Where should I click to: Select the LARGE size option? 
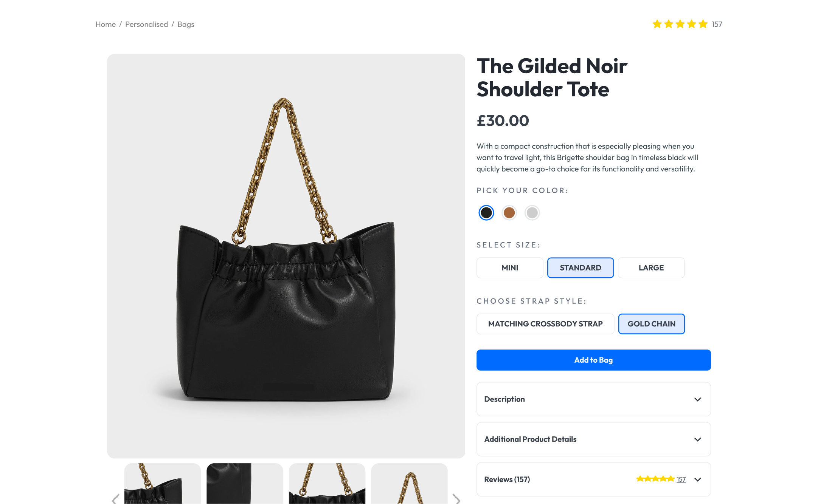click(651, 268)
